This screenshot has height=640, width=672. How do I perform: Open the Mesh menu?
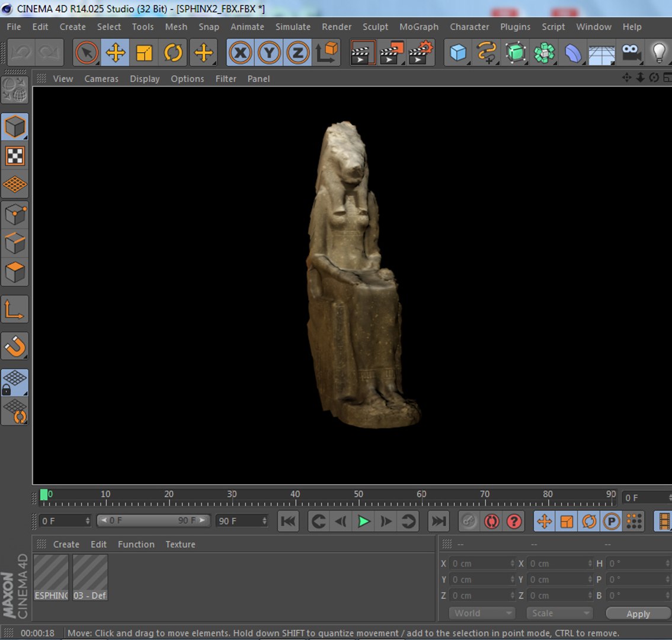176,27
